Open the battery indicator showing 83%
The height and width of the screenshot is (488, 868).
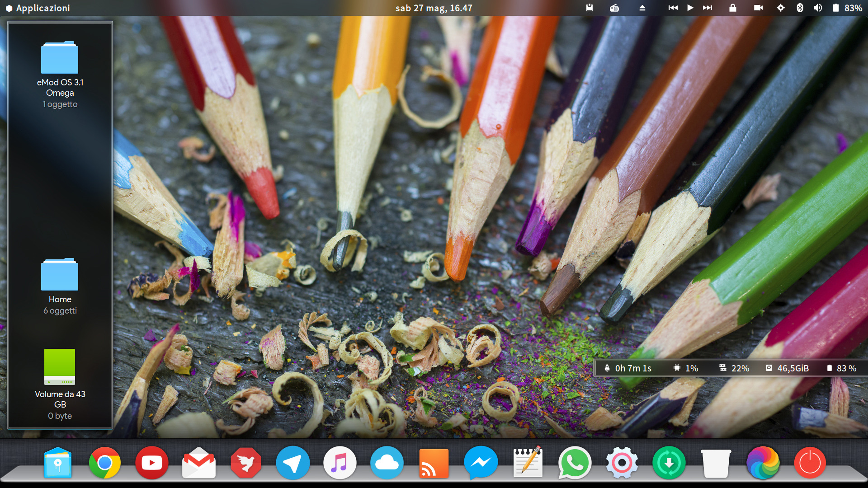(x=847, y=8)
